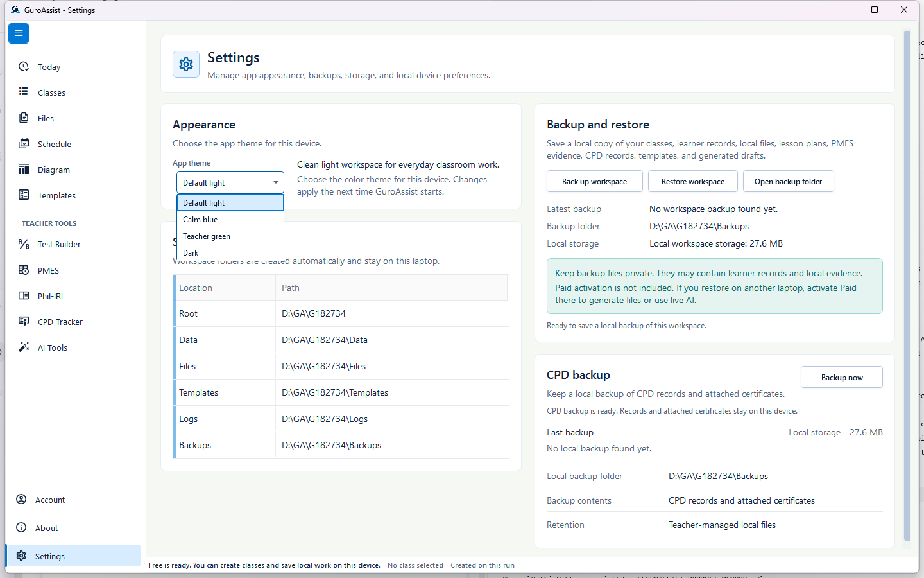Click the Backup folder path value
Screen dimensions: 924x578
pyautogui.click(x=699, y=226)
